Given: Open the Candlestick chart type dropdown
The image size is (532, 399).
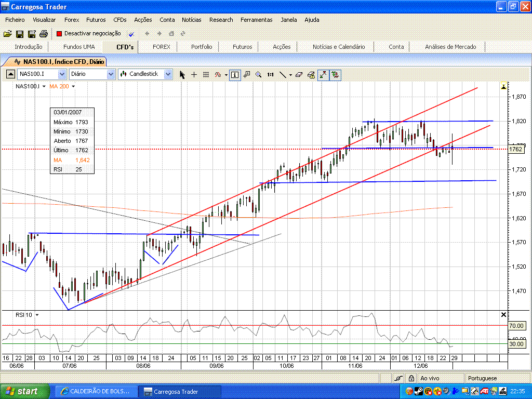Looking at the screenshot, I should [x=168, y=74].
